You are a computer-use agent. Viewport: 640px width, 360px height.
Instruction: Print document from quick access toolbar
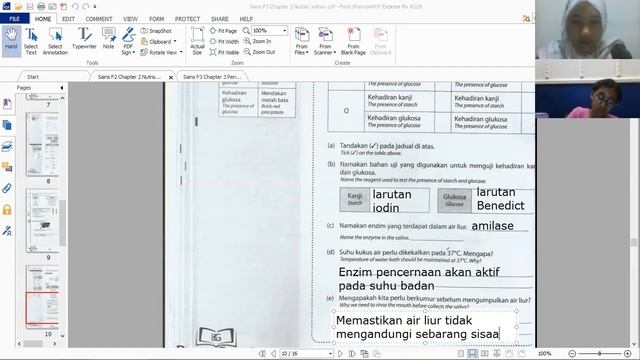(x=41, y=7)
